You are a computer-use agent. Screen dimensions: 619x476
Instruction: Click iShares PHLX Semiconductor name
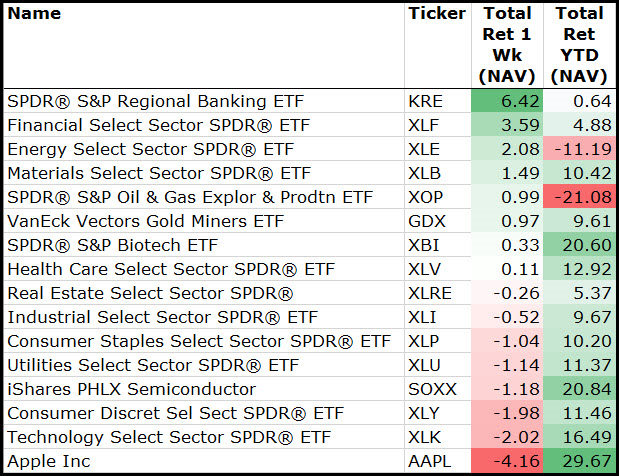point(131,389)
